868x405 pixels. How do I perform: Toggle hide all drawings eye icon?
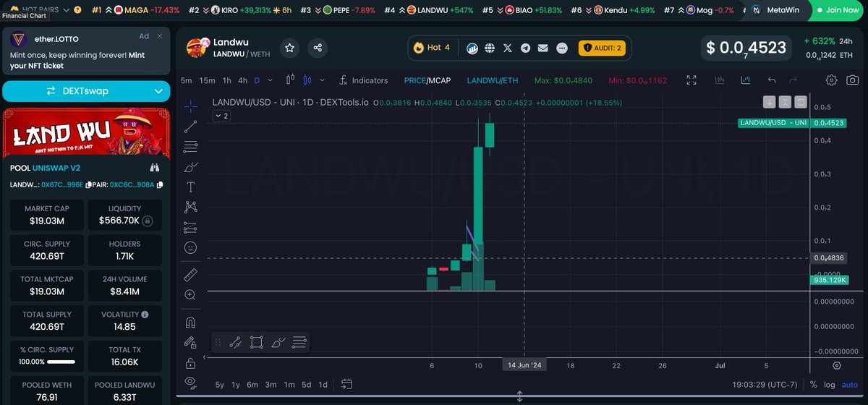pyautogui.click(x=191, y=382)
